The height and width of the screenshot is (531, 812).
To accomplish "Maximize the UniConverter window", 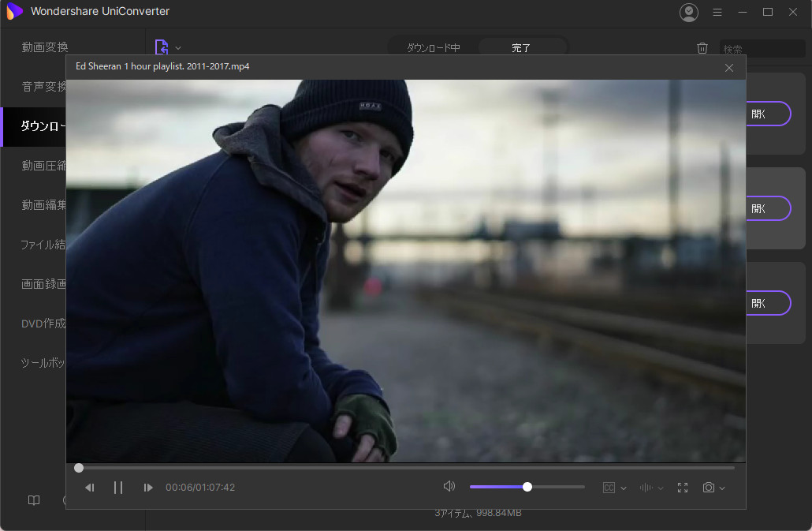I will click(768, 12).
